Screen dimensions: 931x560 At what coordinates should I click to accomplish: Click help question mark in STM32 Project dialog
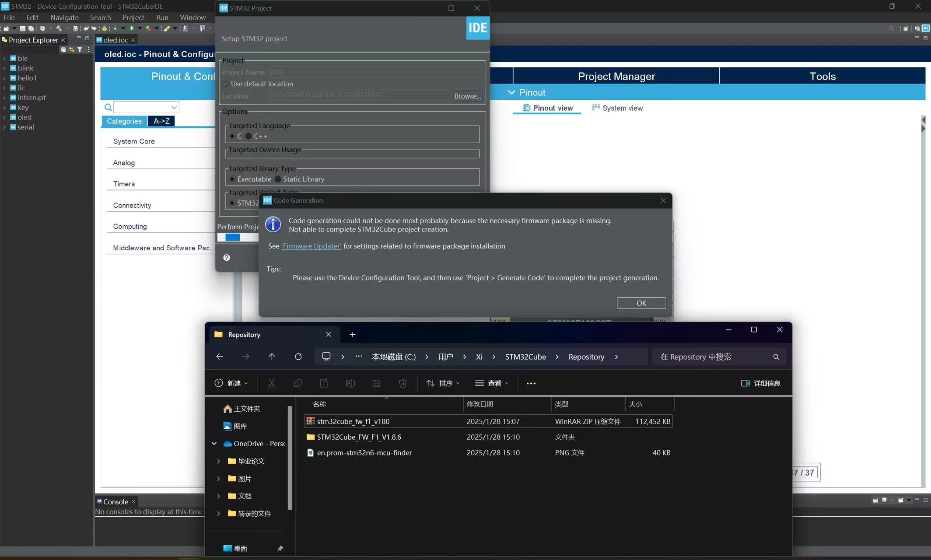(227, 258)
